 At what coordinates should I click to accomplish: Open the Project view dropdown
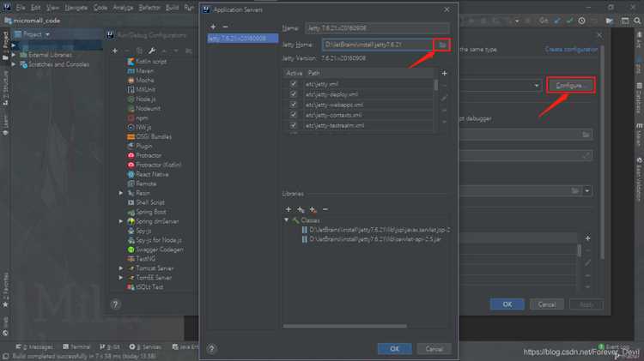click(x=47, y=34)
